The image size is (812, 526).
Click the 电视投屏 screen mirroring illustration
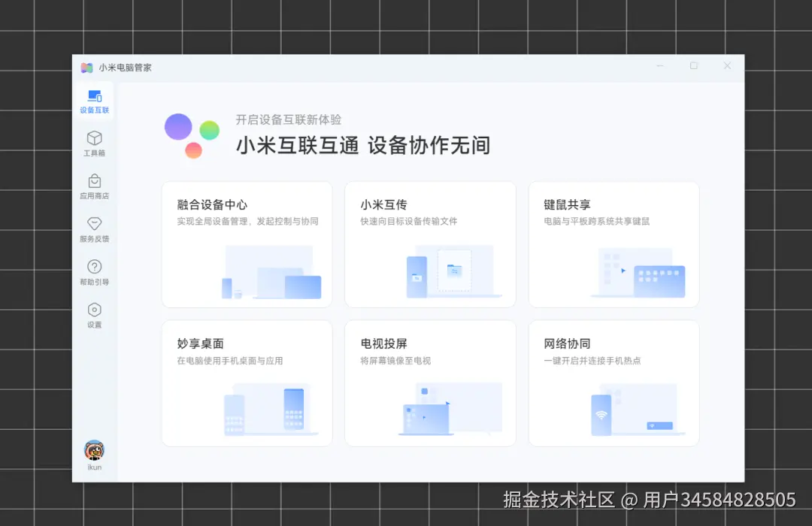tap(450, 409)
